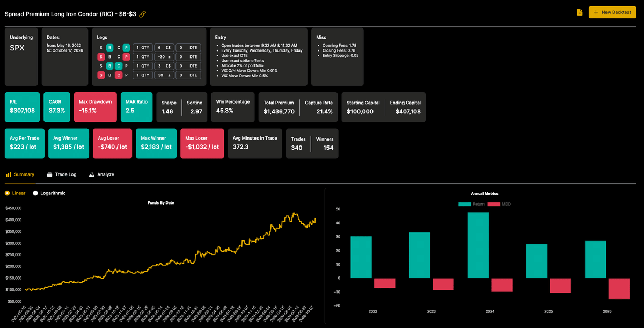Click Avg Minutes In Trade 372.3

click(254, 143)
